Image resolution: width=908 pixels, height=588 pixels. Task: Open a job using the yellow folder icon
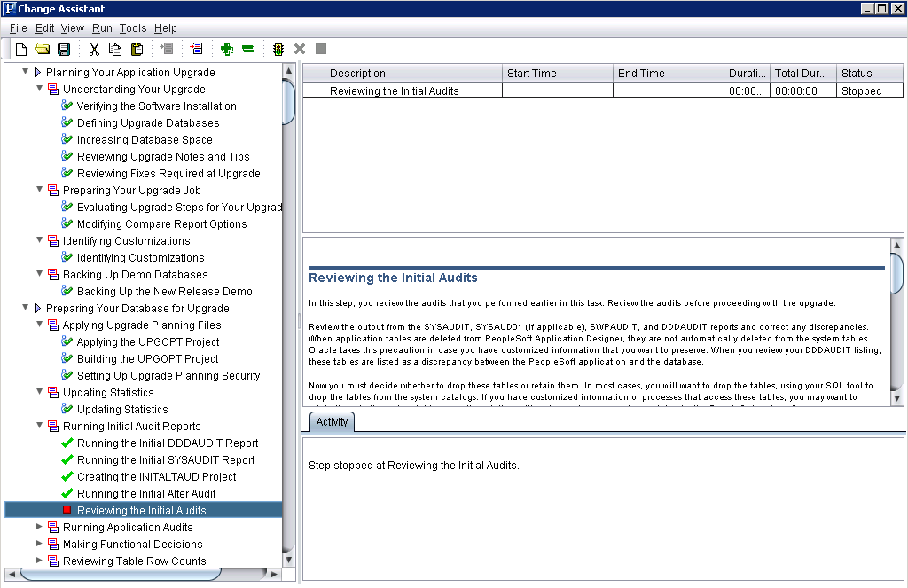[x=43, y=50]
